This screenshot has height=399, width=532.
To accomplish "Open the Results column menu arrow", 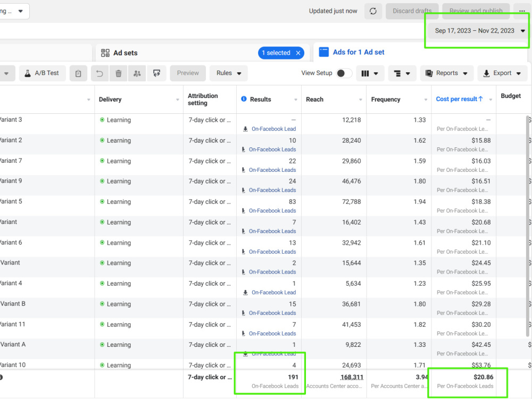I will (x=295, y=100).
